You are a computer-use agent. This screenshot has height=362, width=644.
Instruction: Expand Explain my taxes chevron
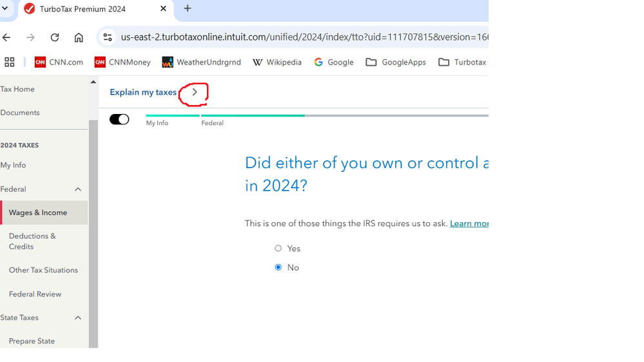click(x=195, y=92)
